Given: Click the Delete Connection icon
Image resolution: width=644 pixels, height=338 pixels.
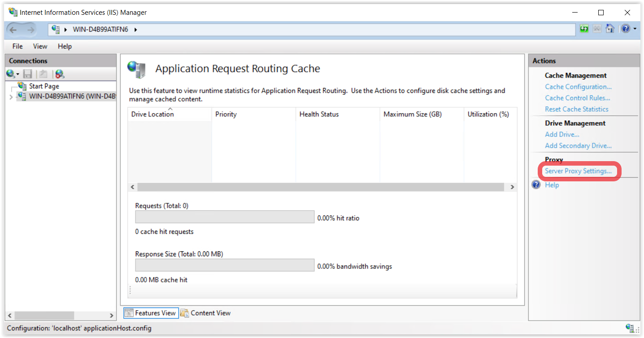Looking at the screenshot, I should click(60, 74).
